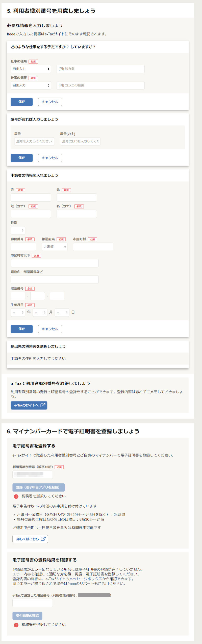
Task: Click the external link icon on e-Taxのサイトへ
Action: pyautogui.click(x=43, y=405)
